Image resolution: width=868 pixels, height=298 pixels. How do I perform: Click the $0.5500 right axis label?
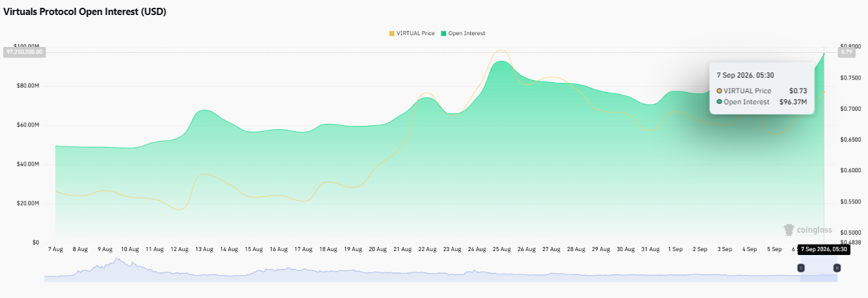pyautogui.click(x=851, y=202)
